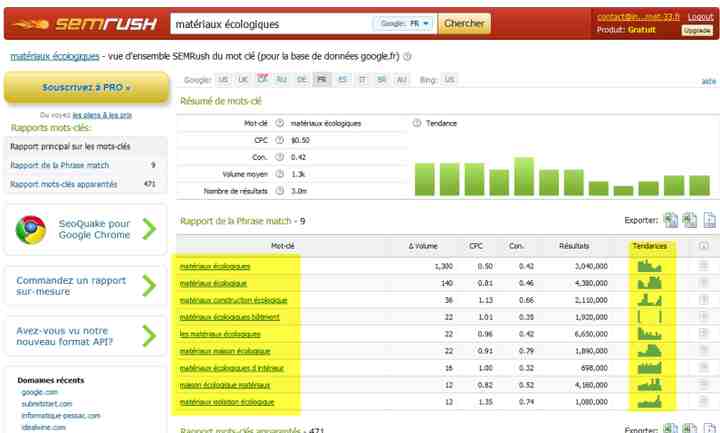
Task: Click help icon next to Nombre de résultats
Action: click(279, 191)
